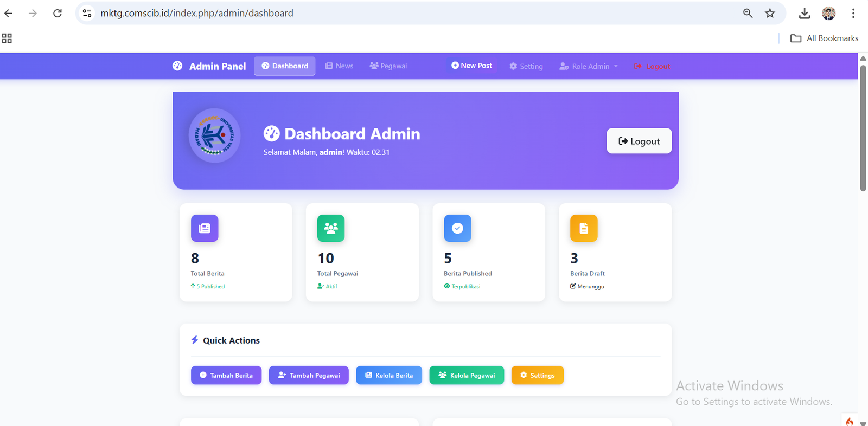868x426 pixels.
Task: Open browser downloads icon
Action: 805,13
